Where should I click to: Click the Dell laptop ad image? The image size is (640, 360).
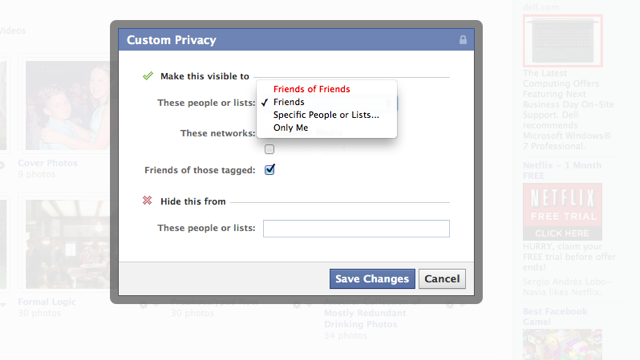[x=562, y=40]
